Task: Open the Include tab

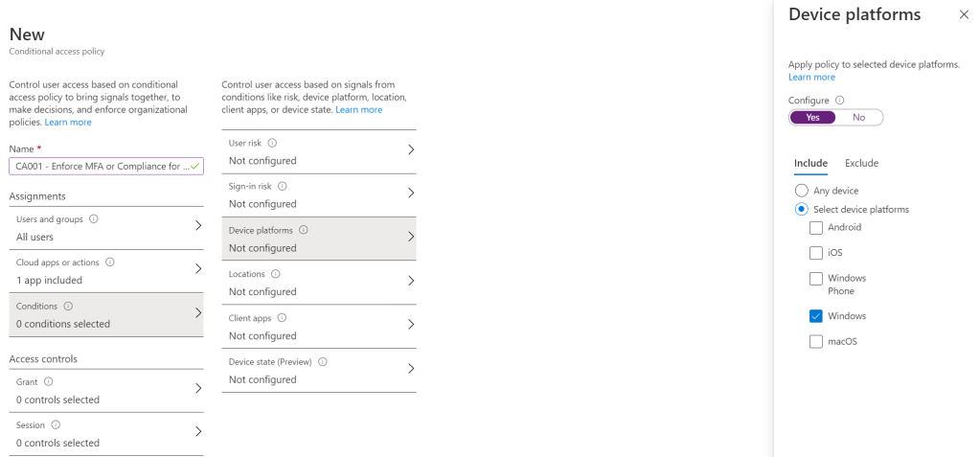Action: pos(810,163)
